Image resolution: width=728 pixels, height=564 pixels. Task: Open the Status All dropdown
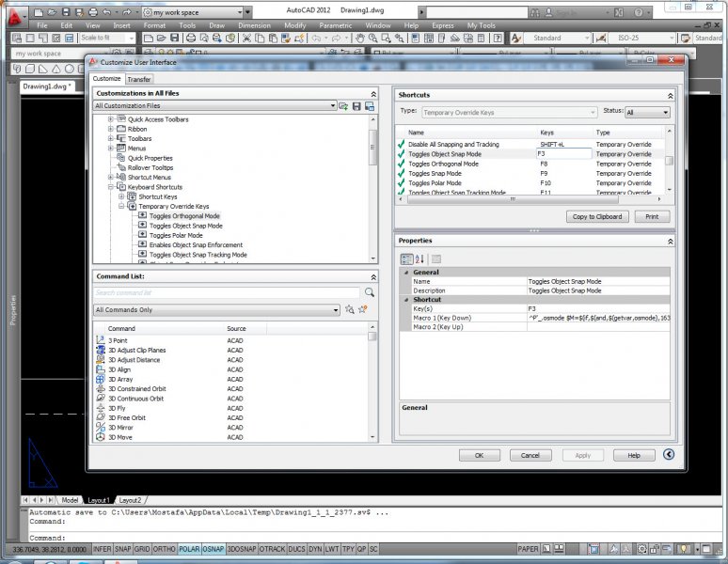[x=647, y=112]
